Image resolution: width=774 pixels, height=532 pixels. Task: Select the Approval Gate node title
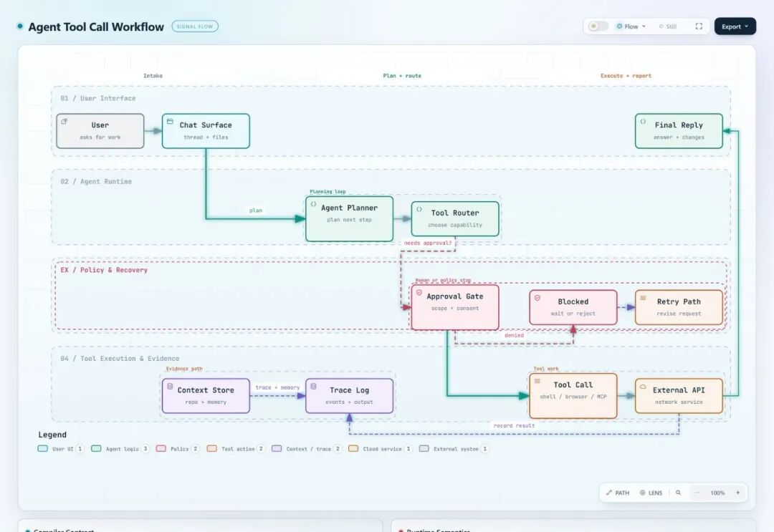pos(454,296)
